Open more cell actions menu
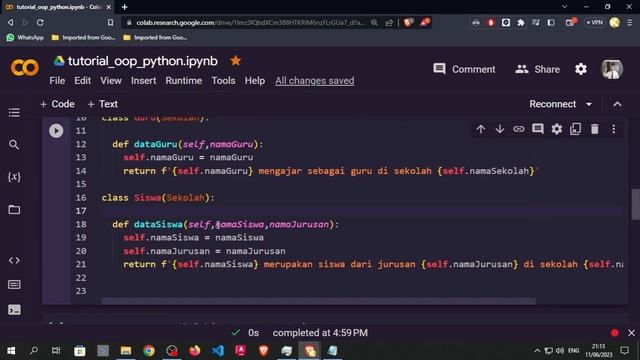640x360 pixels. pos(613,129)
